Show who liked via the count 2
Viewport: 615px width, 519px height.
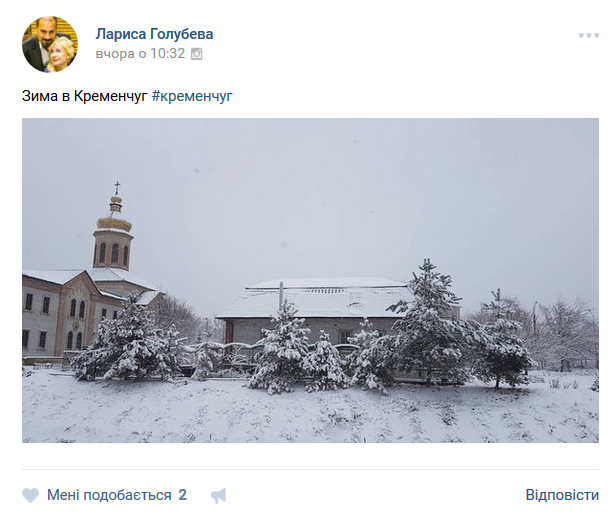183,495
